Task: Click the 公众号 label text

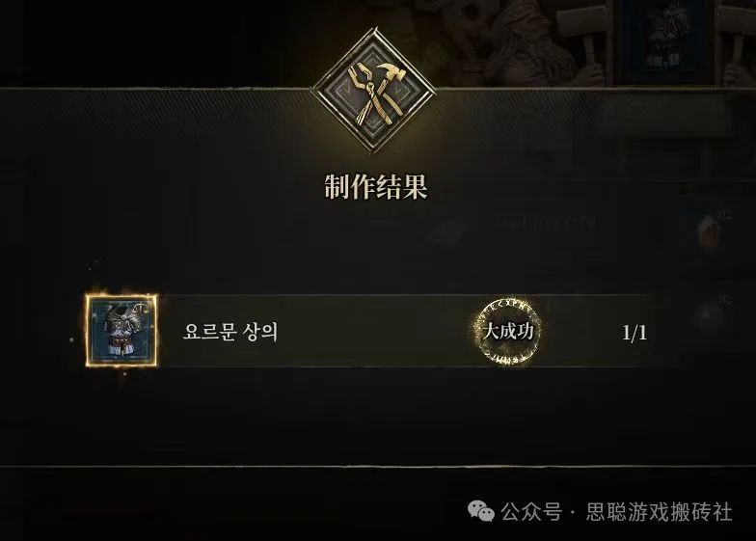Action: point(531,512)
